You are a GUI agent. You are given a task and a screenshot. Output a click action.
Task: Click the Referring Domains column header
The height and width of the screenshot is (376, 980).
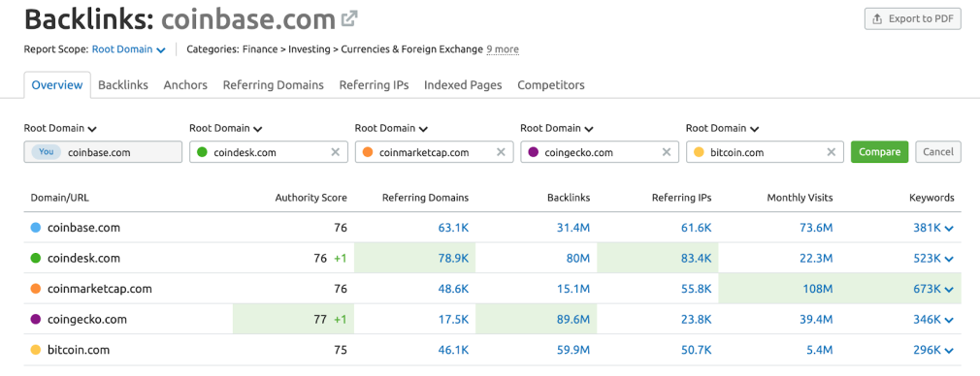(x=426, y=198)
